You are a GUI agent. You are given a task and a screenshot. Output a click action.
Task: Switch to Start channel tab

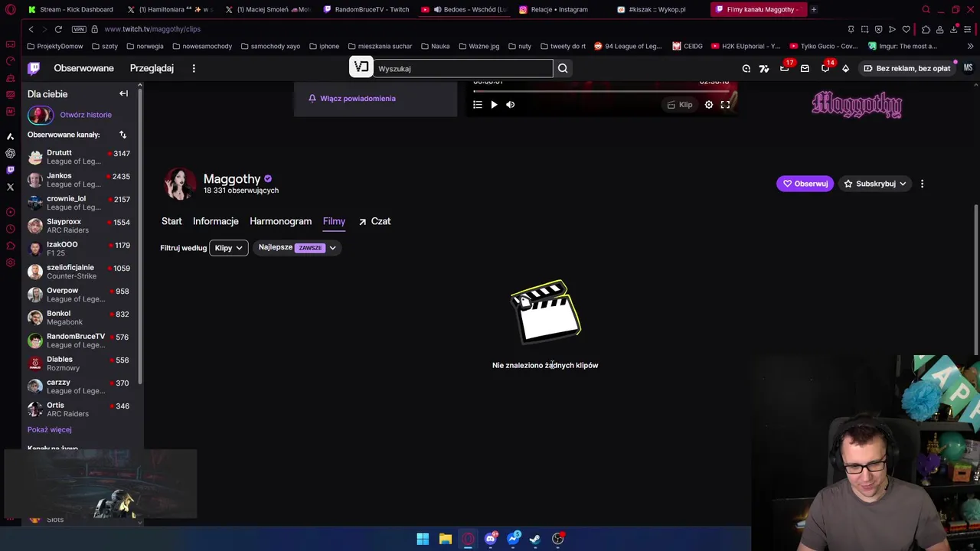click(x=171, y=221)
